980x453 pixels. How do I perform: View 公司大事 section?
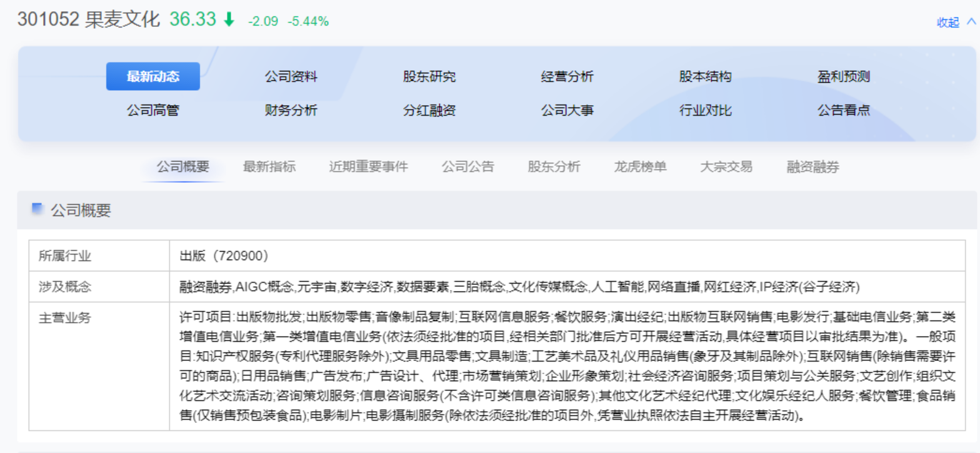pos(567,111)
